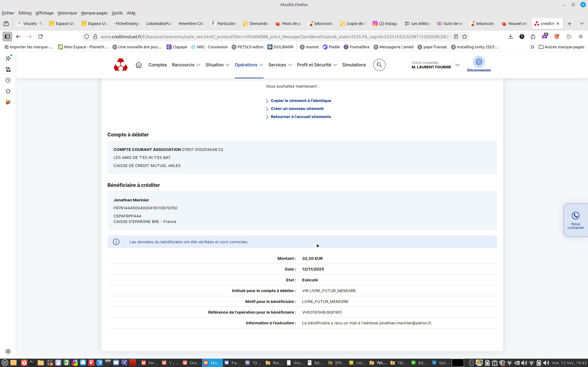Open Firefox hamburger application menu

pyautogui.click(x=580, y=37)
